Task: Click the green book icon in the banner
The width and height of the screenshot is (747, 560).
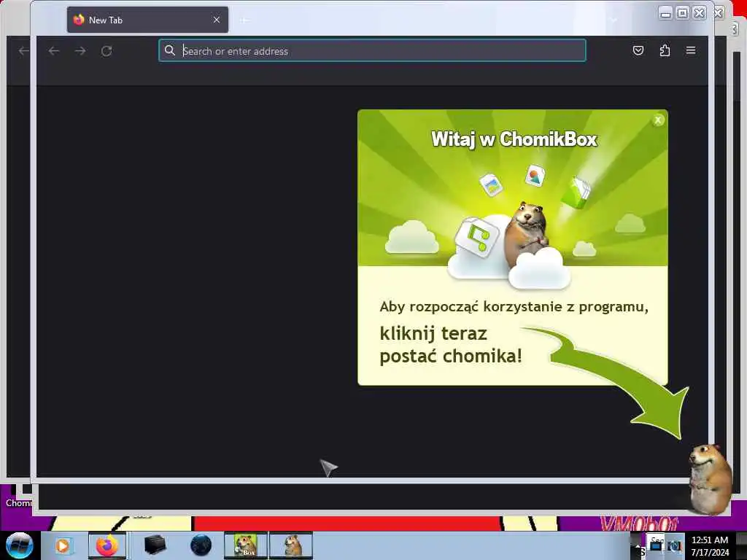Action: pyautogui.click(x=576, y=192)
